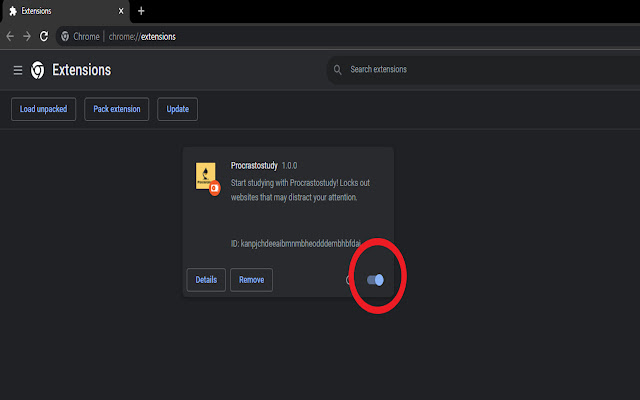Click the Procrastostudy description text
This screenshot has width=640, height=400.
[300, 190]
